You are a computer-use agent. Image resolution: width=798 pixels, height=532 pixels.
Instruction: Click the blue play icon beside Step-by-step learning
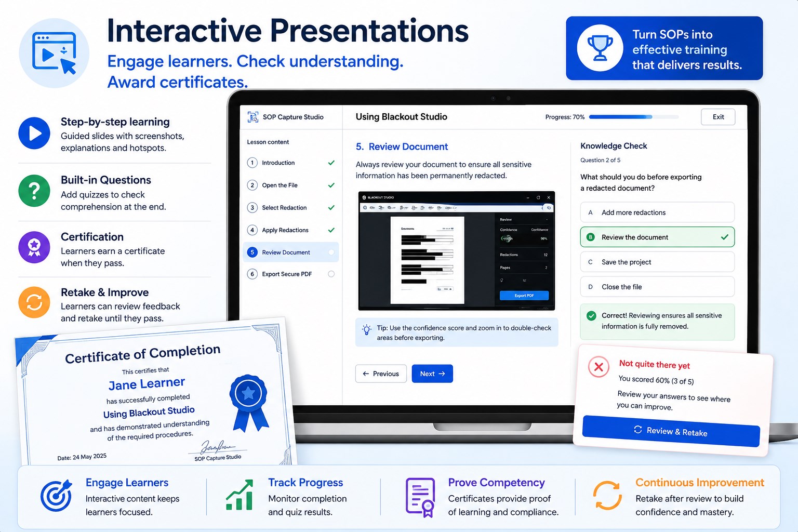tap(34, 134)
